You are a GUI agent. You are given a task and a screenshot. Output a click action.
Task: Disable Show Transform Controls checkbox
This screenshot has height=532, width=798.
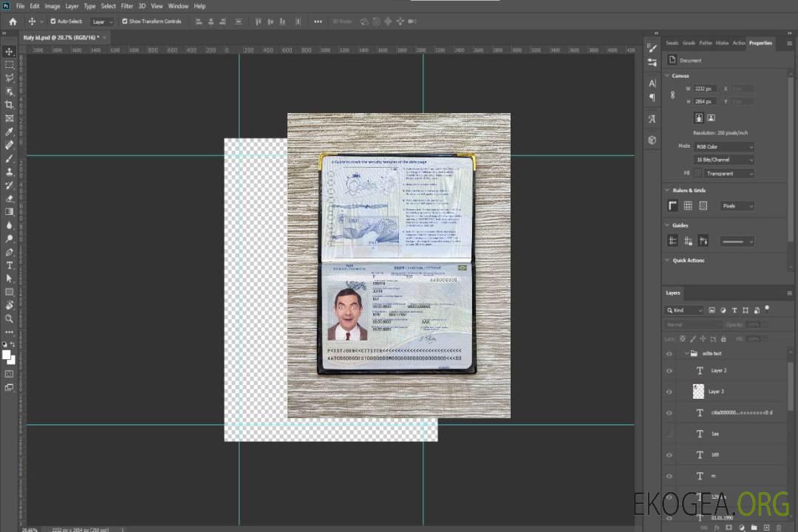125,21
